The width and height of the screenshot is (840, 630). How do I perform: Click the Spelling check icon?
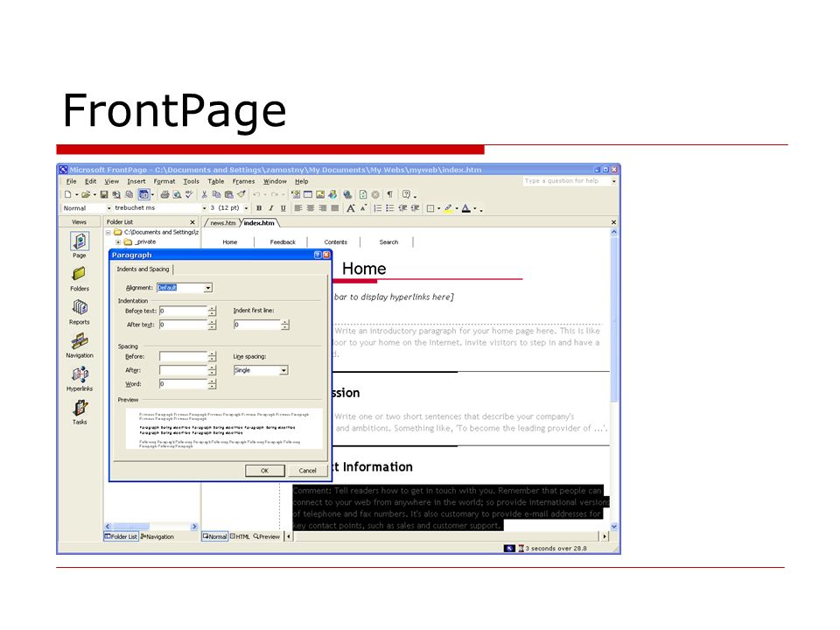click(x=189, y=194)
